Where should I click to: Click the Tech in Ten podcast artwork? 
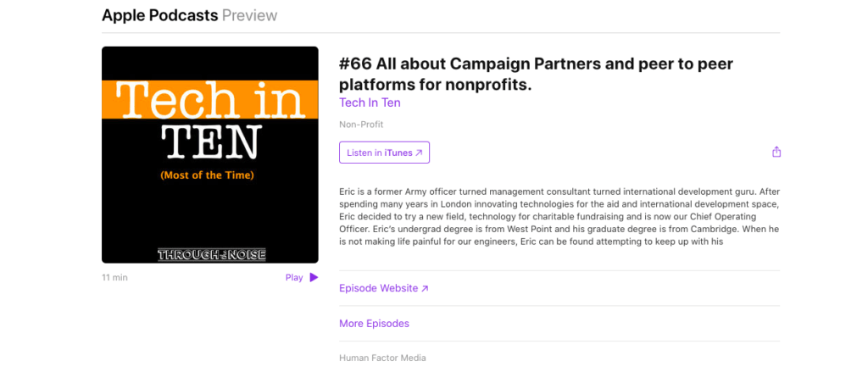pyautogui.click(x=210, y=154)
